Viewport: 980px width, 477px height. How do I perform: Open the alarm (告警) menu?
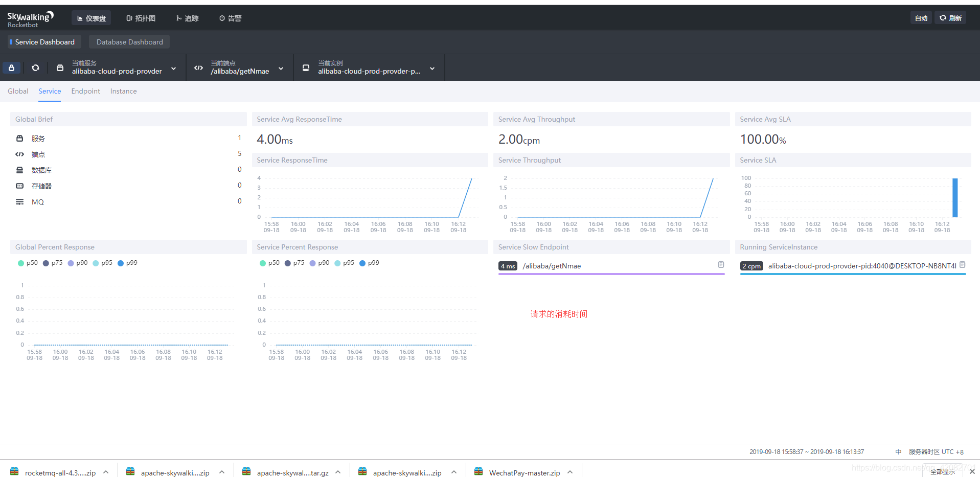coord(230,18)
